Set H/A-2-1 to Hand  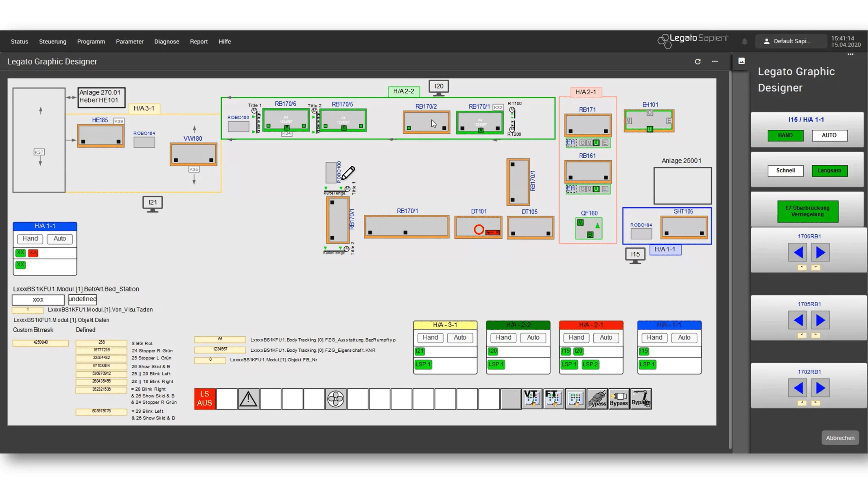576,338
